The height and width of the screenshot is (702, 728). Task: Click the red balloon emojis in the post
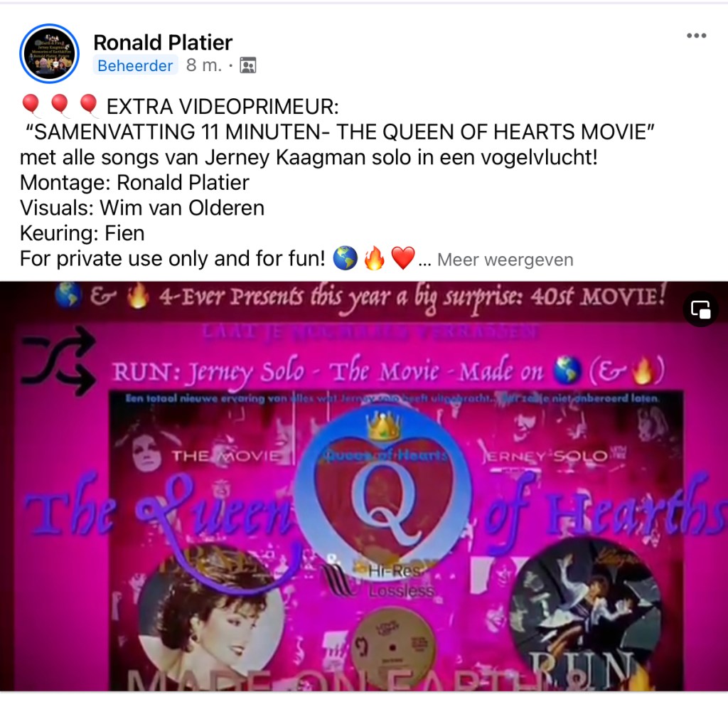point(60,106)
